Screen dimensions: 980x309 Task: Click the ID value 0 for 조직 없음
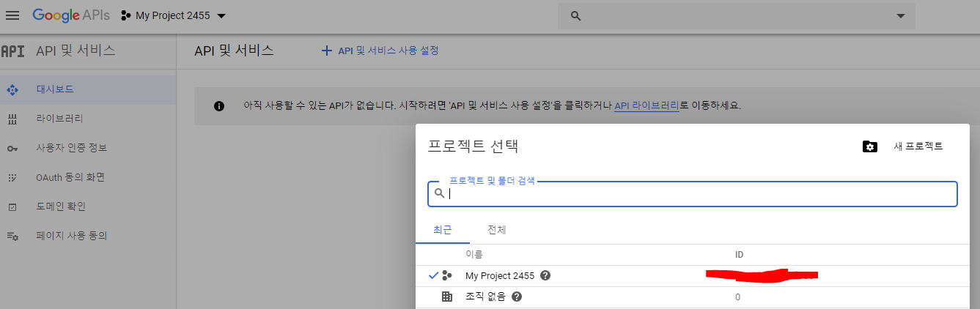click(x=737, y=297)
